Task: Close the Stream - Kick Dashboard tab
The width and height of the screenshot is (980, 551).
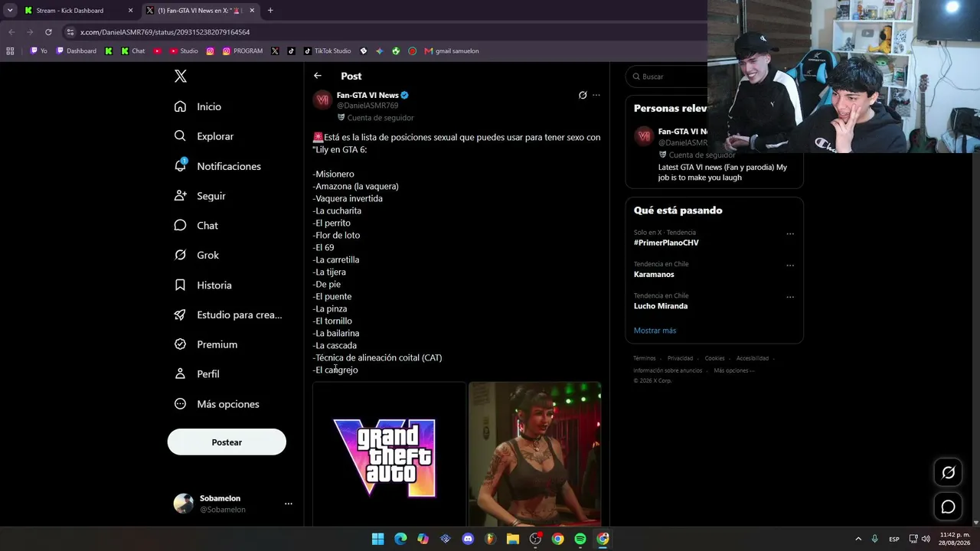Action: pos(130,11)
